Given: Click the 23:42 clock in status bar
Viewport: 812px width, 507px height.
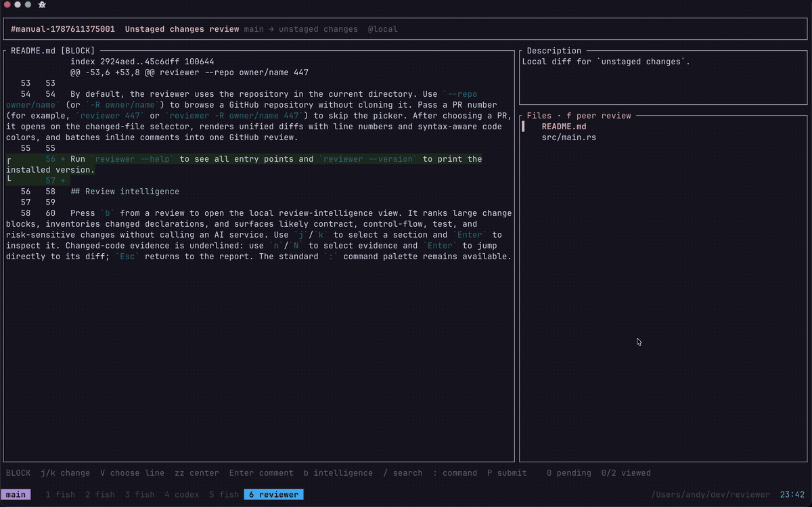Looking at the screenshot, I should coord(792,495).
